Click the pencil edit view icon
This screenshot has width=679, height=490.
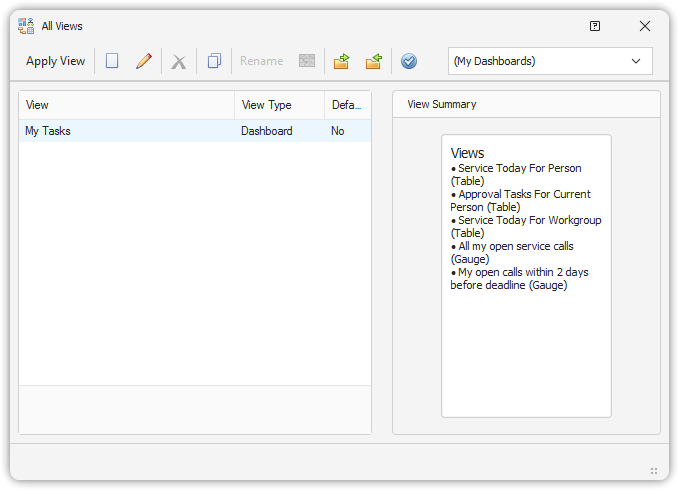(144, 61)
